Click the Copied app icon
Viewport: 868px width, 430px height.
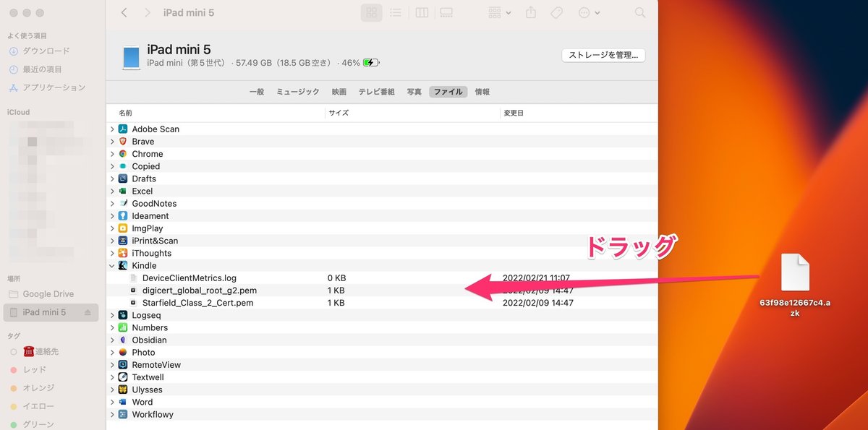click(123, 166)
